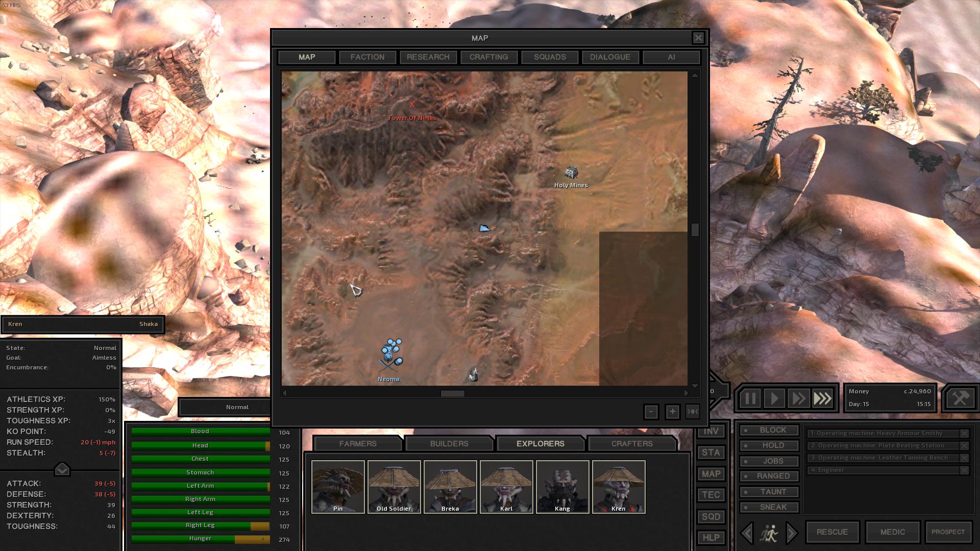The width and height of the screenshot is (980, 551).
Task: Select Old Soldier's portrait
Action: pos(394,487)
